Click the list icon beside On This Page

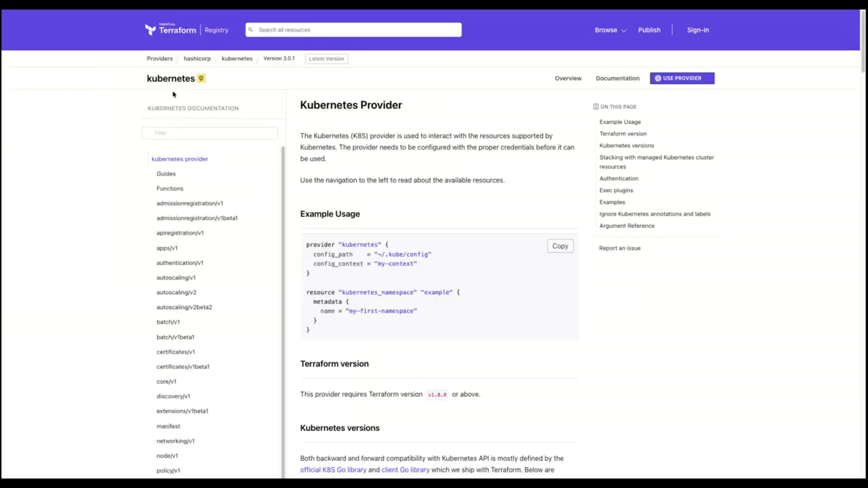595,107
